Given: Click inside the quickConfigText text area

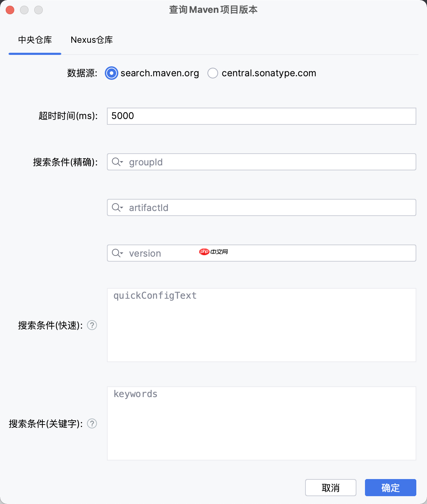Looking at the screenshot, I should click(x=261, y=325).
